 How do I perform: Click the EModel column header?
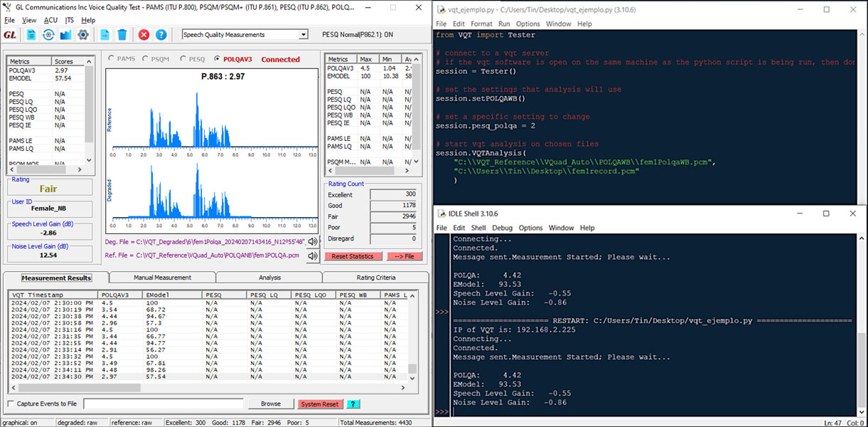[172, 294]
